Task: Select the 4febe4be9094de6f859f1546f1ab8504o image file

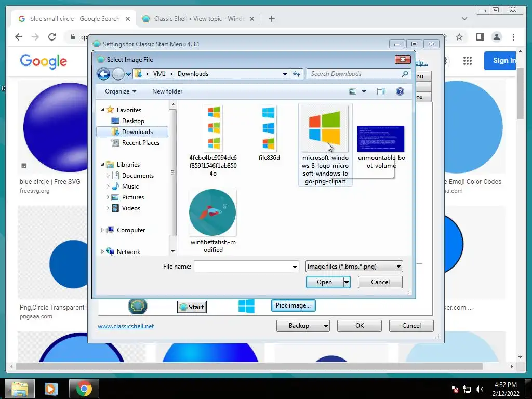Action: click(213, 141)
